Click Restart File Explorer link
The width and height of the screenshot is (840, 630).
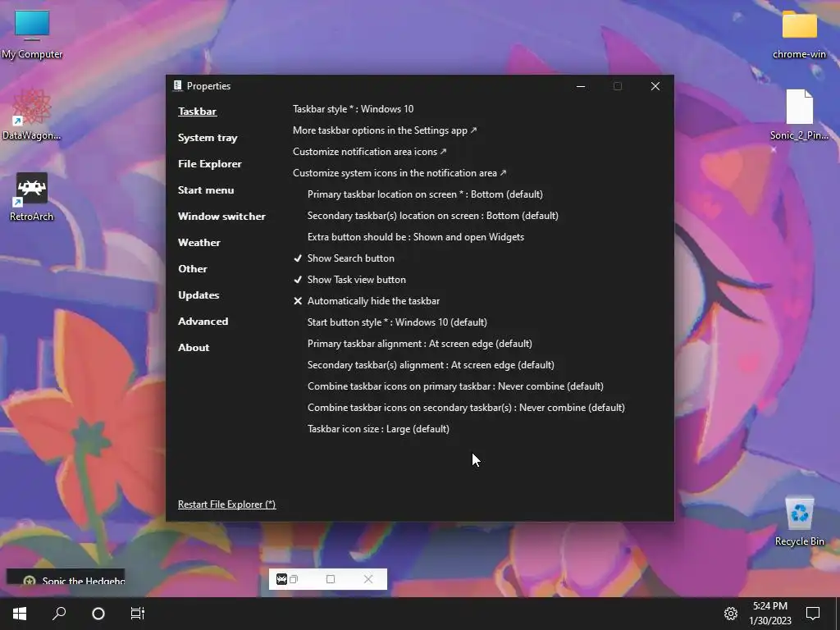coord(226,504)
